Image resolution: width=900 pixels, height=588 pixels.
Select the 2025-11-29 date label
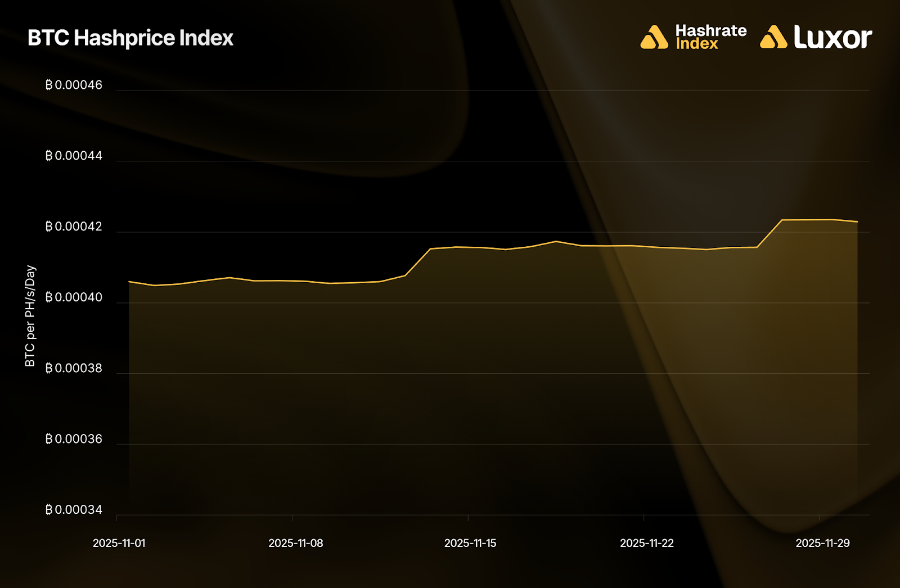point(822,543)
